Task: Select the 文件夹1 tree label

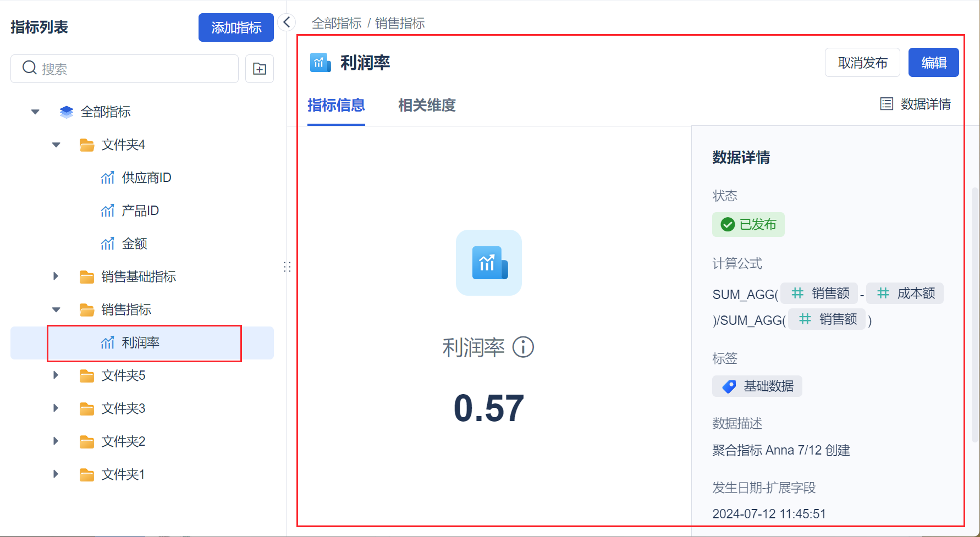Action: tap(123, 475)
